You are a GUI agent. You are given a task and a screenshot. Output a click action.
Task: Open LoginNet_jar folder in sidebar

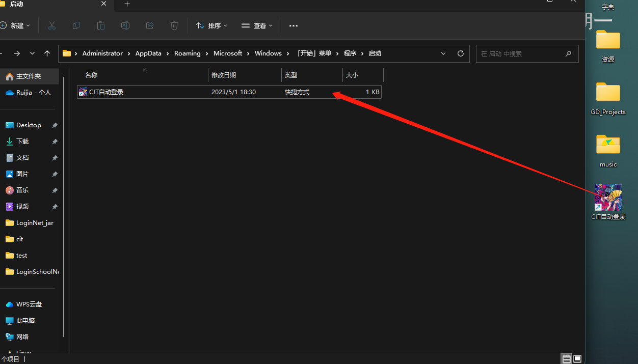pyautogui.click(x=30, y=223)
